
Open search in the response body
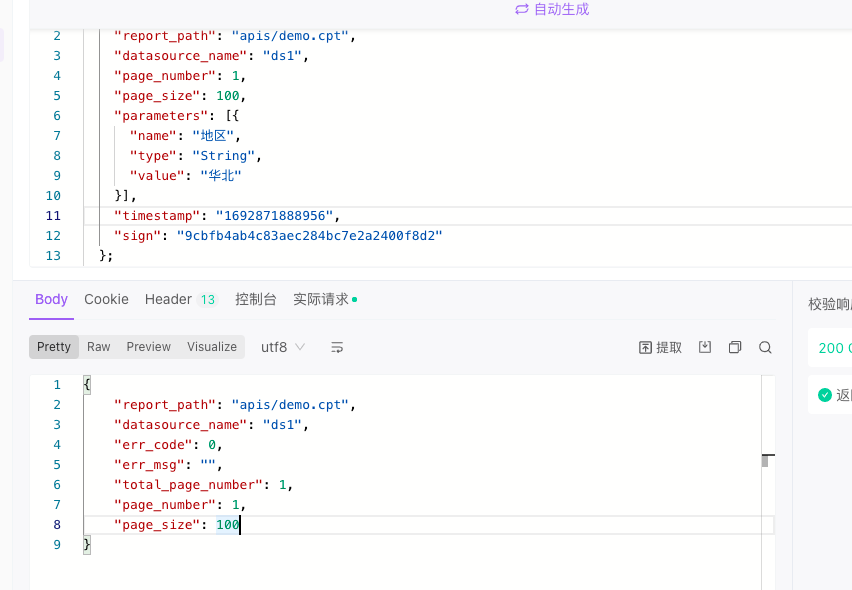[x=765, y=347]
